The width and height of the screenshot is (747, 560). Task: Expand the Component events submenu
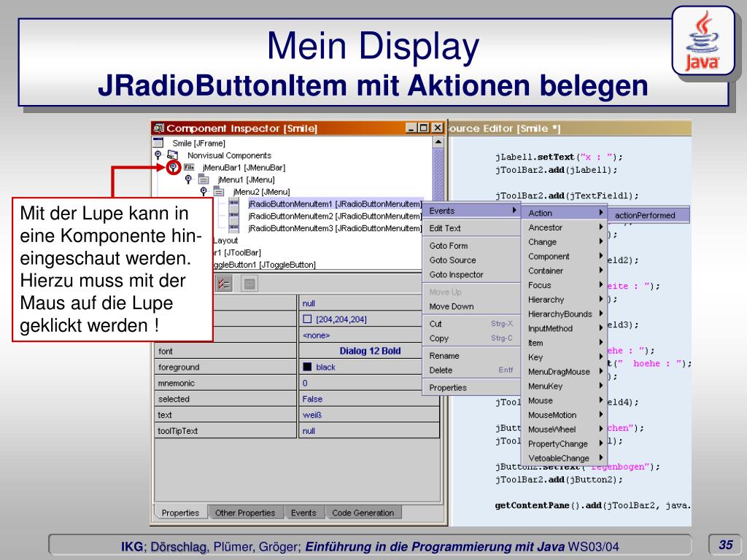[565, 256]
